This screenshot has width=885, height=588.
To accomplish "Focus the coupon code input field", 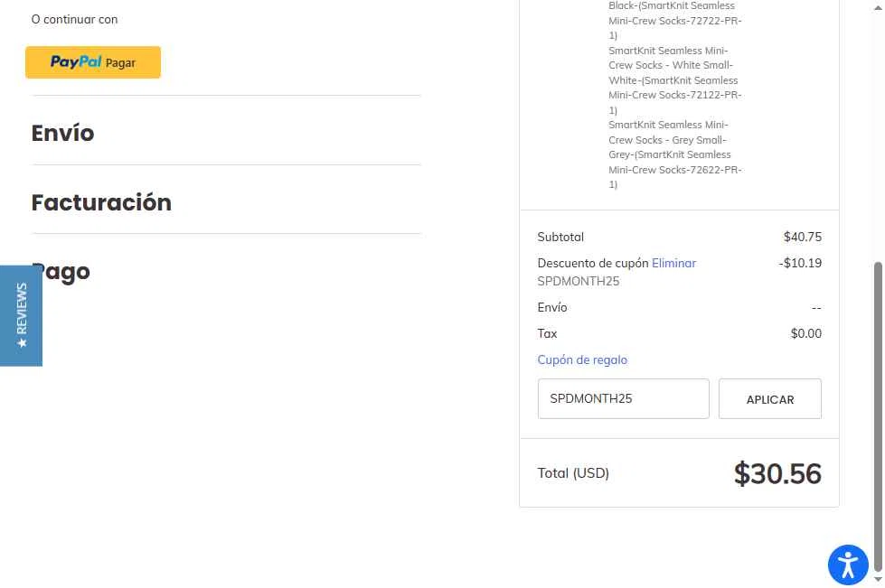I will click(623, 398).
